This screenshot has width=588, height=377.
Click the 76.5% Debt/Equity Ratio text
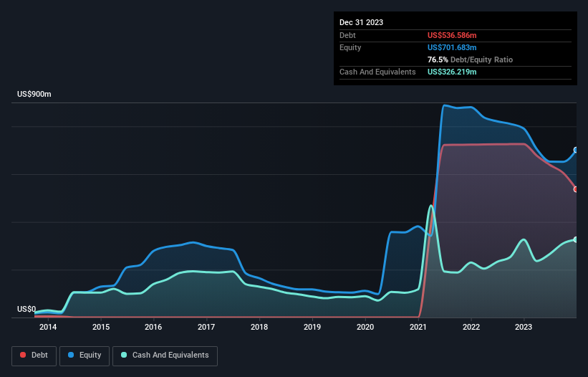(470, 59)
